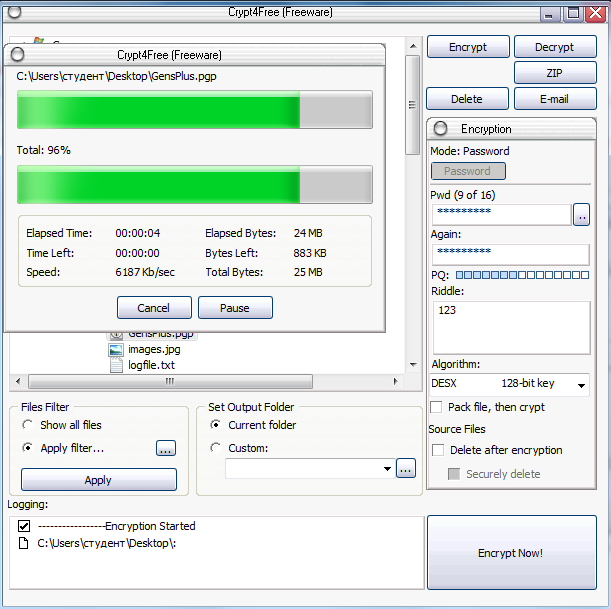Click the horizontal scrollbar thumb
Screen dimensions: 611x609
click(170, 381)
